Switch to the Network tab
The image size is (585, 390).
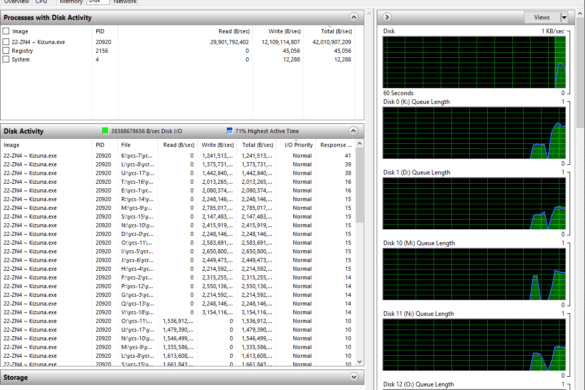coord(125,2)
